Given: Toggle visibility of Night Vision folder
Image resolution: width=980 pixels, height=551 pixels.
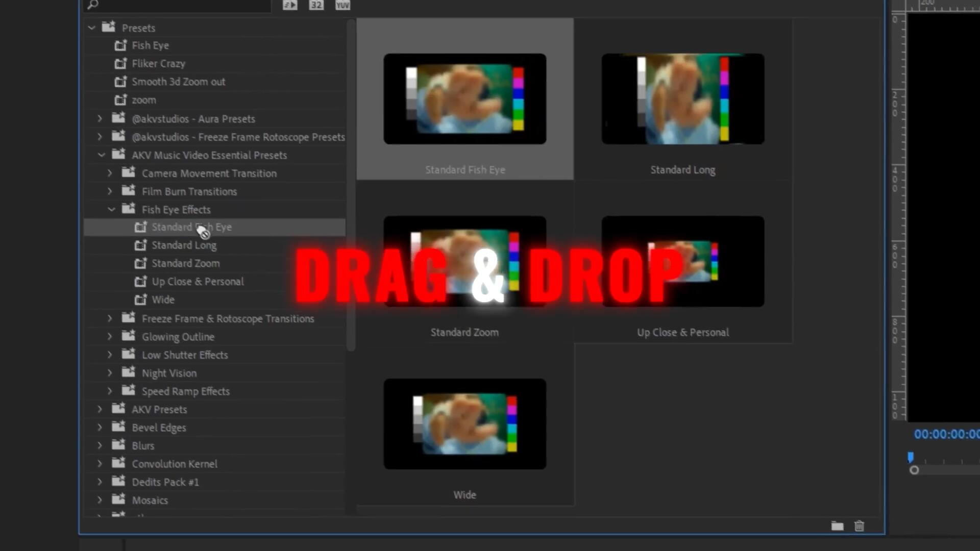Looking at the screenshot, I should tap(110, 373).
